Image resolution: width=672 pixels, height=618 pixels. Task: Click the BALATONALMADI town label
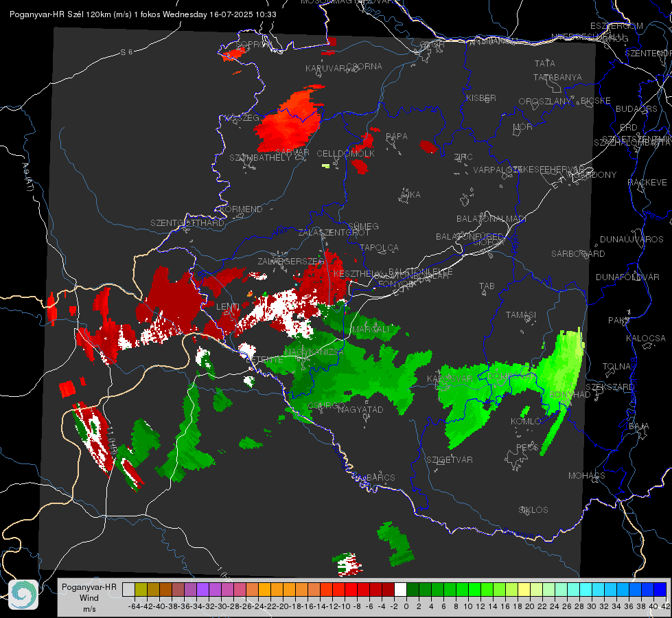(491, 218)
